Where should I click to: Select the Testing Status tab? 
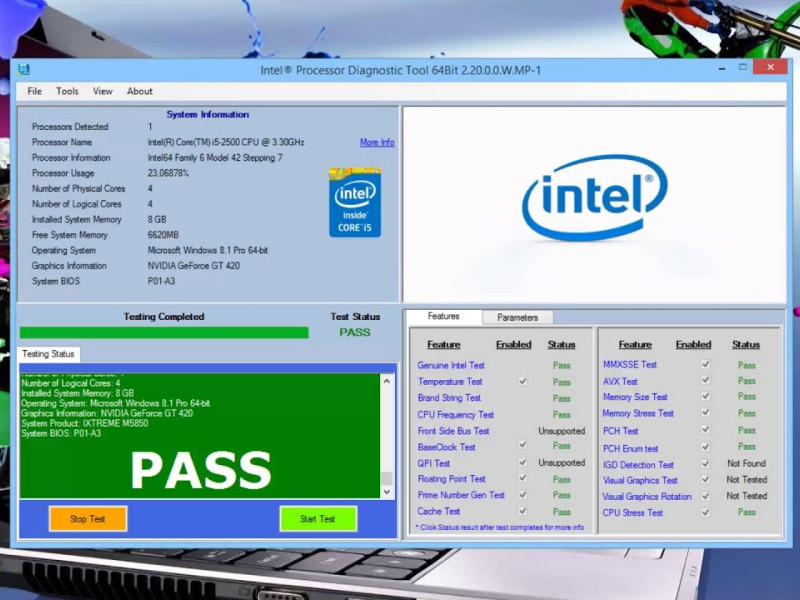coord(48,354)
